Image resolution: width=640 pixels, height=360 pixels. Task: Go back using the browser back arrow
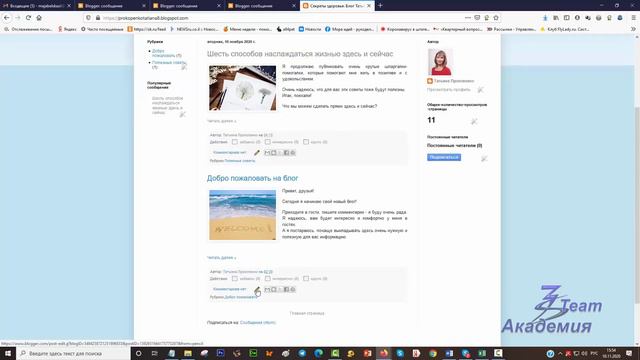7,18
